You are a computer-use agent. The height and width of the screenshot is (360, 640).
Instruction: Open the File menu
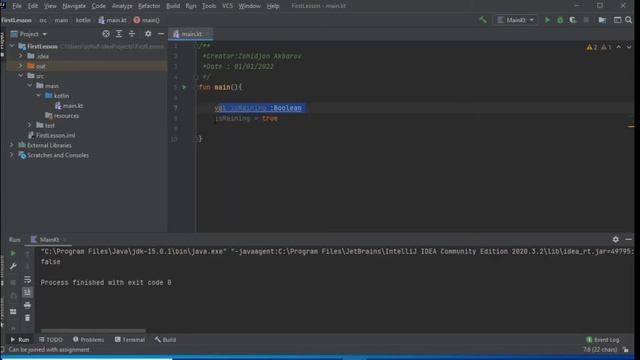click(16, 6)
